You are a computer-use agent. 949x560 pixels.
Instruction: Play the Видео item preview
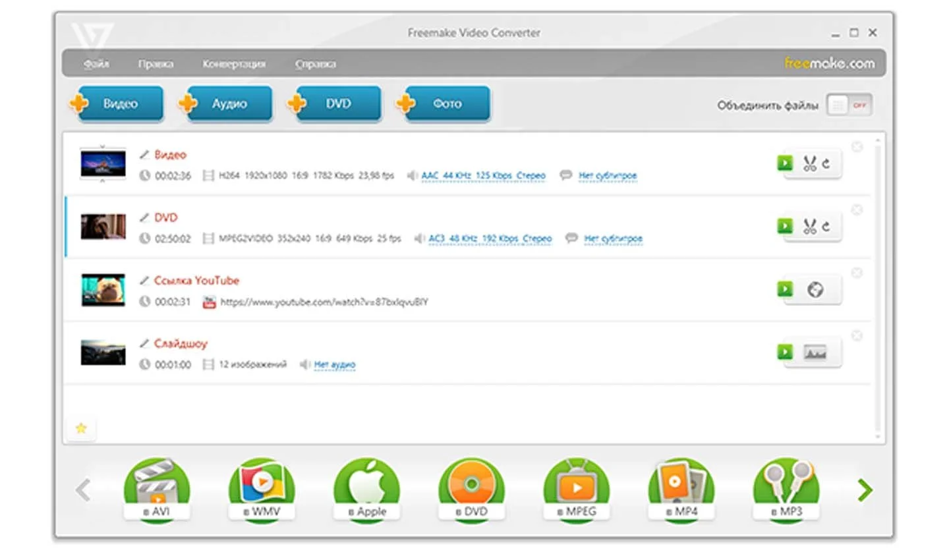click(x=784, y=163)
